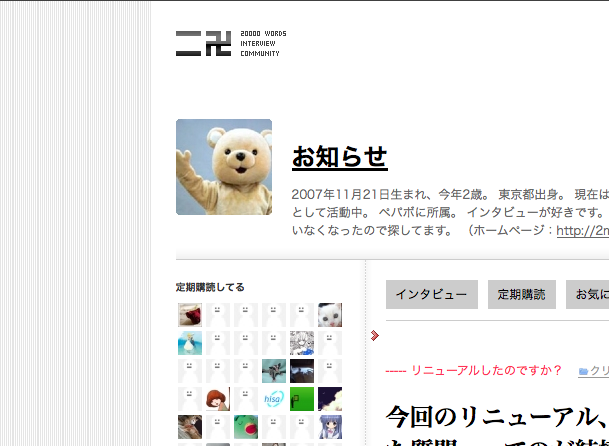Viewport: 609px width, 446px height.
Task: Click the red double-arrow sidebar marker
Action: (x=375, y=335)
